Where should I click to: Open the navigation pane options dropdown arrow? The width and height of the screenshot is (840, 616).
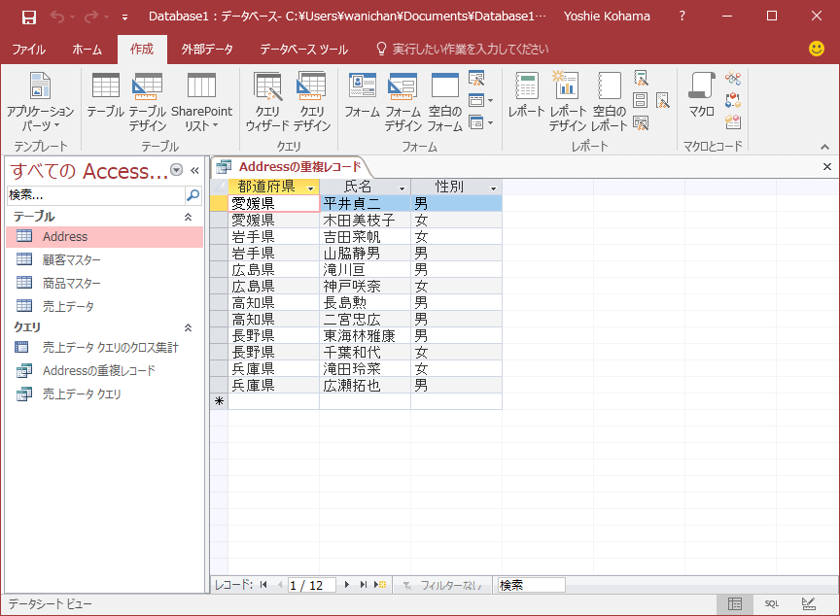coord(176,170)
